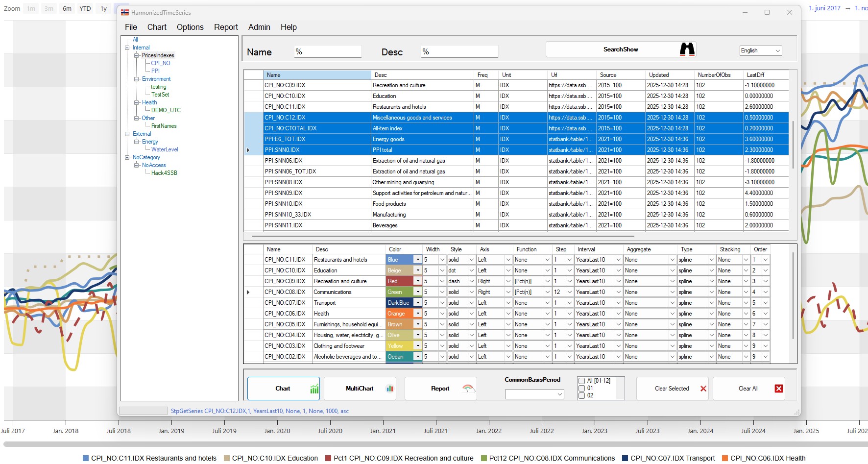Set chart zoom to 6m
Viewport: 868px width, 464px height.
point(67,8)
